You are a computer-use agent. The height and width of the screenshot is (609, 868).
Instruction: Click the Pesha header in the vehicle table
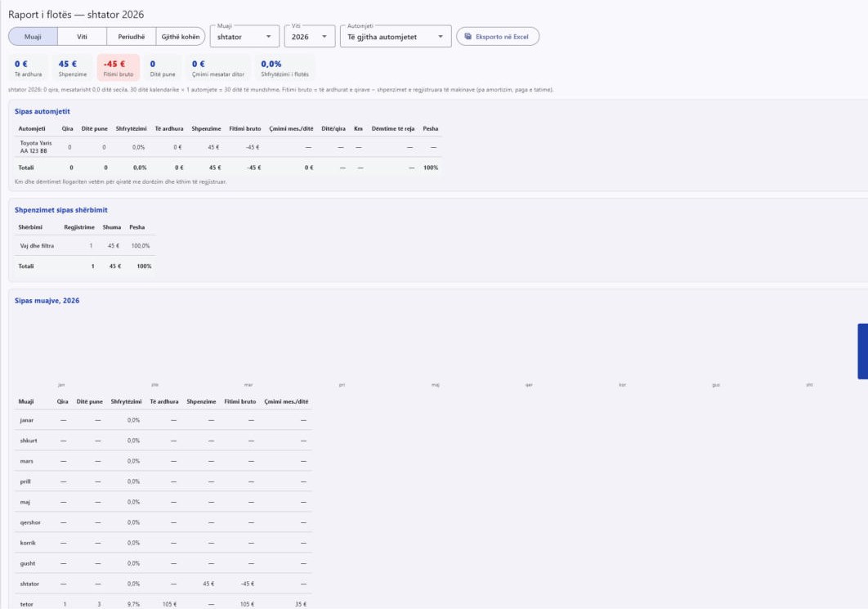(431, 128)
